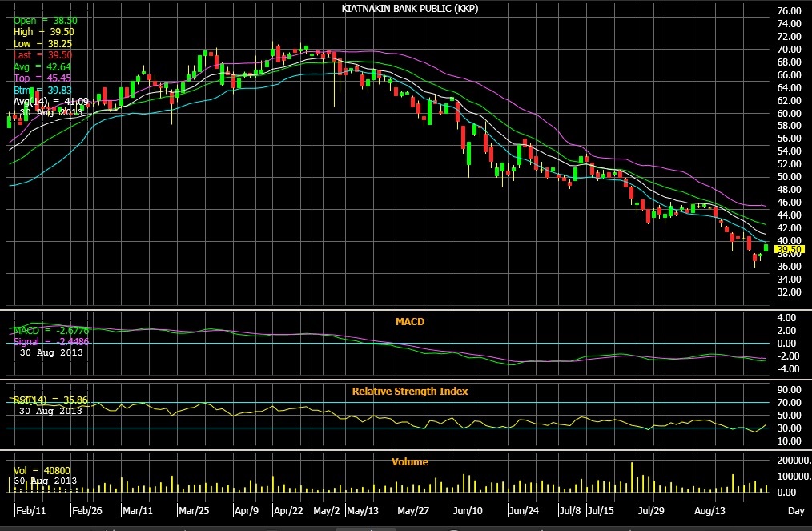This screenshot has height=531, width=812.
Task: Click the 70.00 RSI axis label
Action: pos(790,403)
